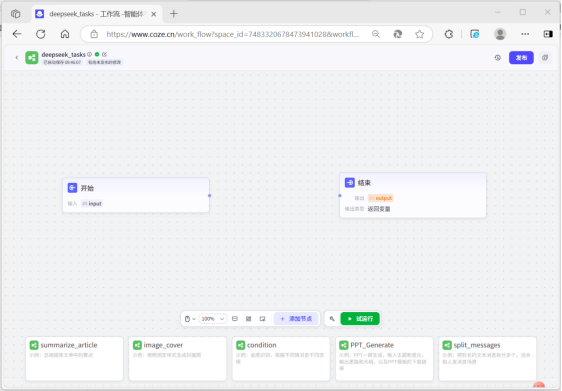Open the 100% zoom level dropdown

point(213,319)
